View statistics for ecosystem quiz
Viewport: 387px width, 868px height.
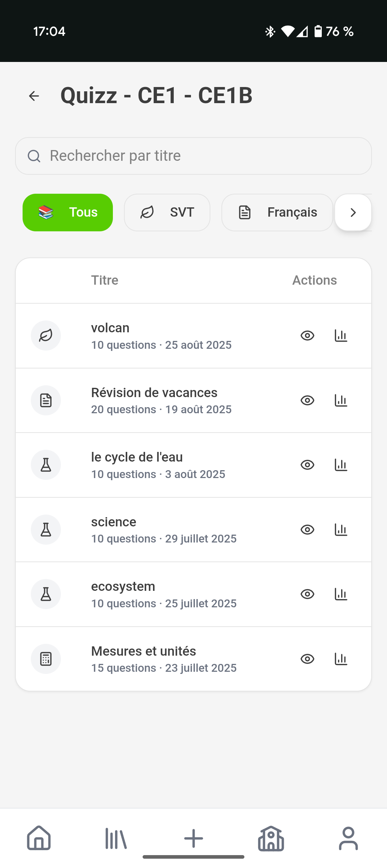coord(341,594)
